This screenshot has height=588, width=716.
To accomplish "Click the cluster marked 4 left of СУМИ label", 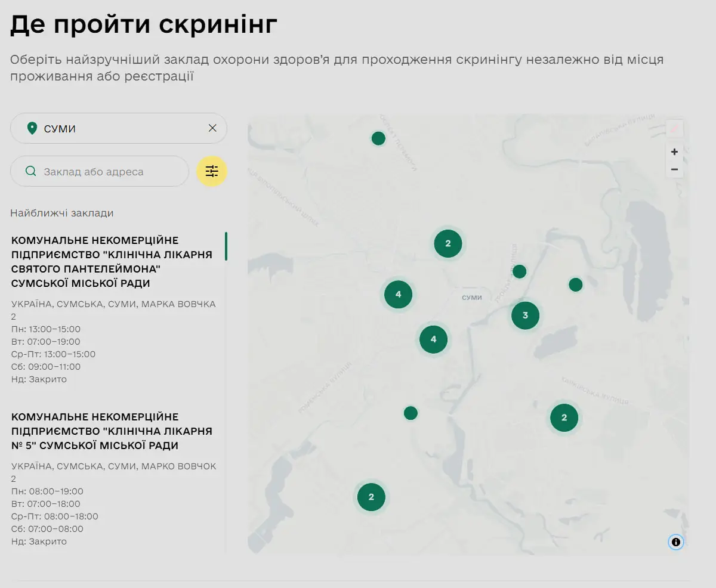I will pos(398,294).
